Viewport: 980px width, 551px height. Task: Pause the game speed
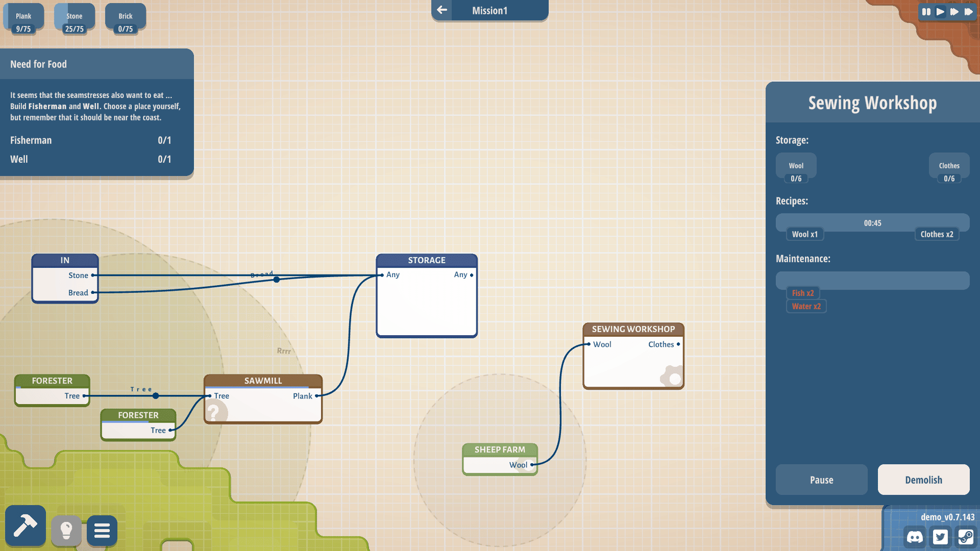(x=926, y=11)
